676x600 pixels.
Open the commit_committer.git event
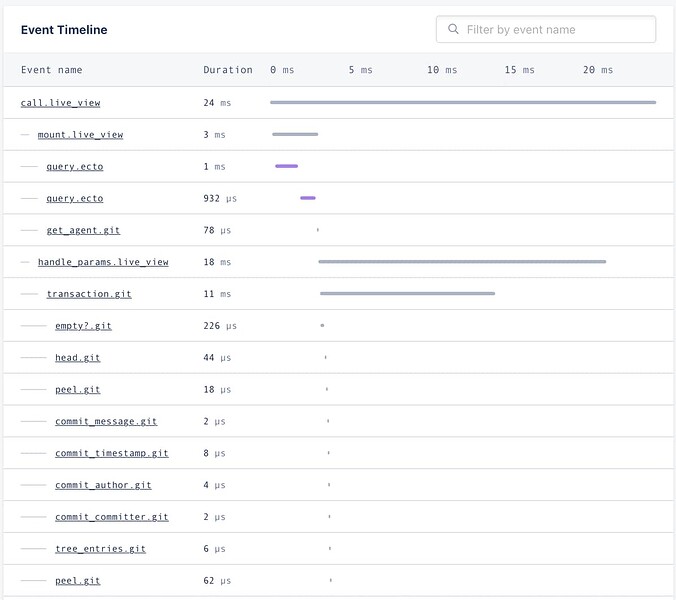coord(112,517)
